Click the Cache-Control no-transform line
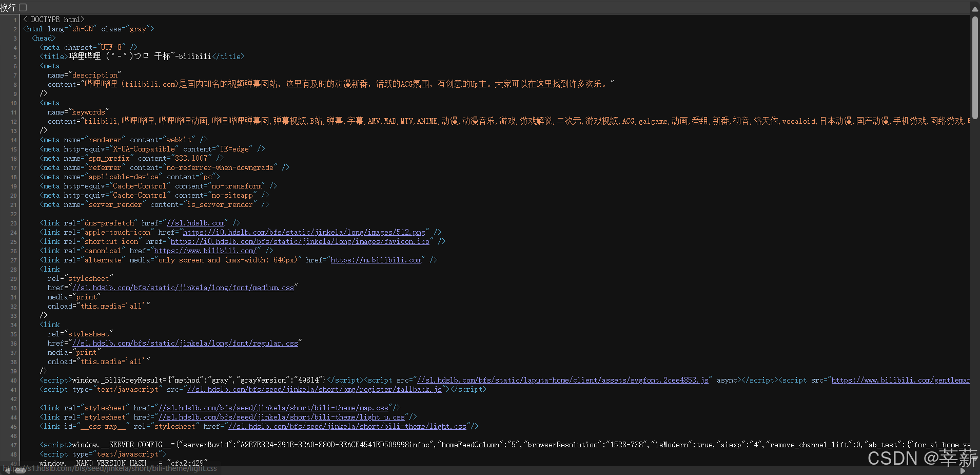Screen dimensions: 980x475 coord(159,186)
